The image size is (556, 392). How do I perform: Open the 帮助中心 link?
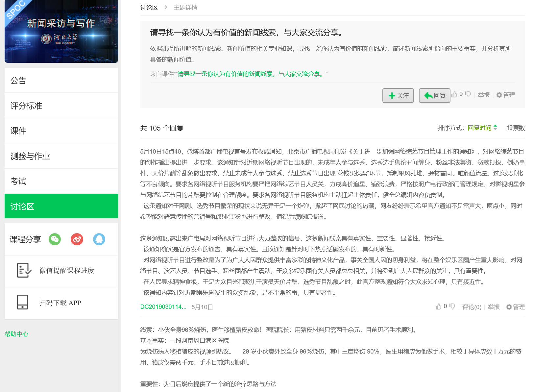[16, 334]
